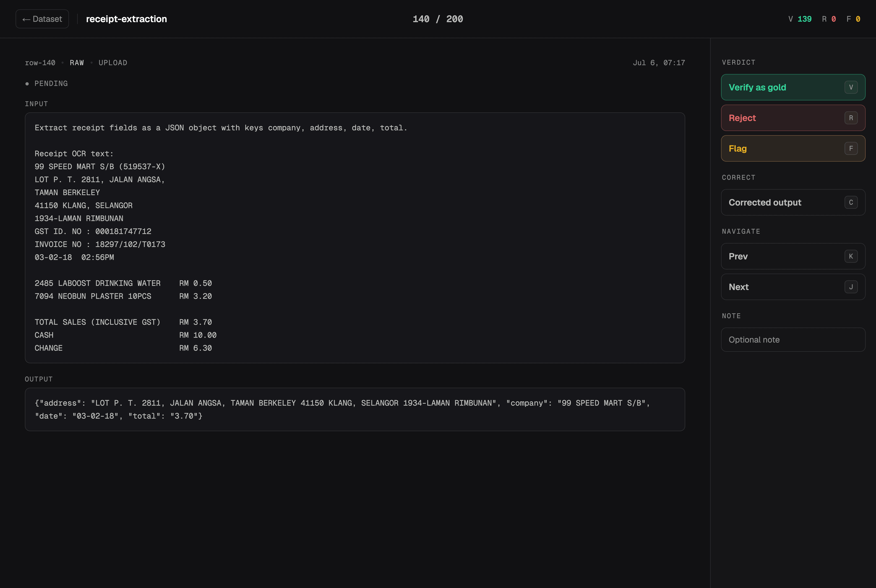Click the PENDING status indicator

[47, 84]
